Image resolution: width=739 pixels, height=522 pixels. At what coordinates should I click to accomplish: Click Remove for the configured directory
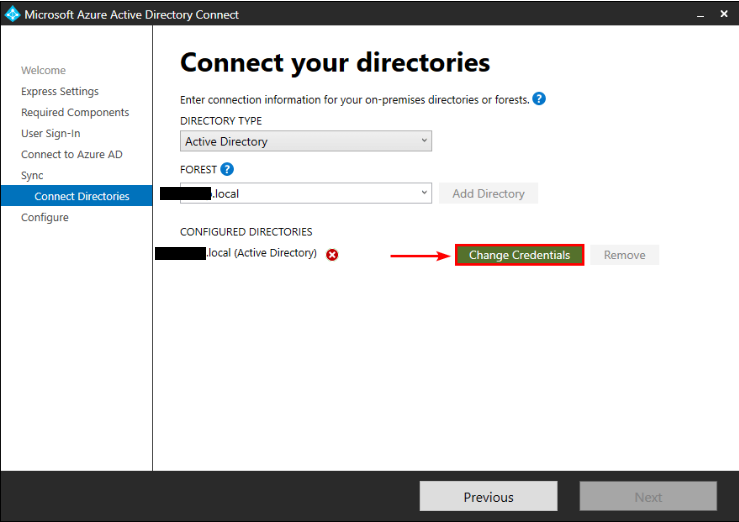(624, 255)
